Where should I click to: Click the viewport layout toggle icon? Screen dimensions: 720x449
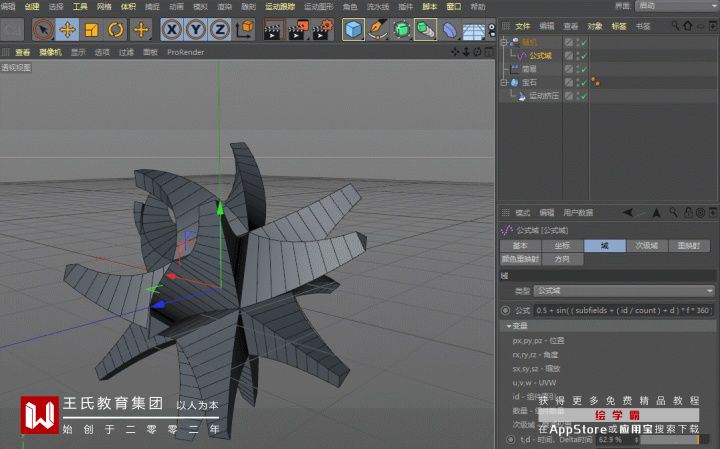coord(489,52)
